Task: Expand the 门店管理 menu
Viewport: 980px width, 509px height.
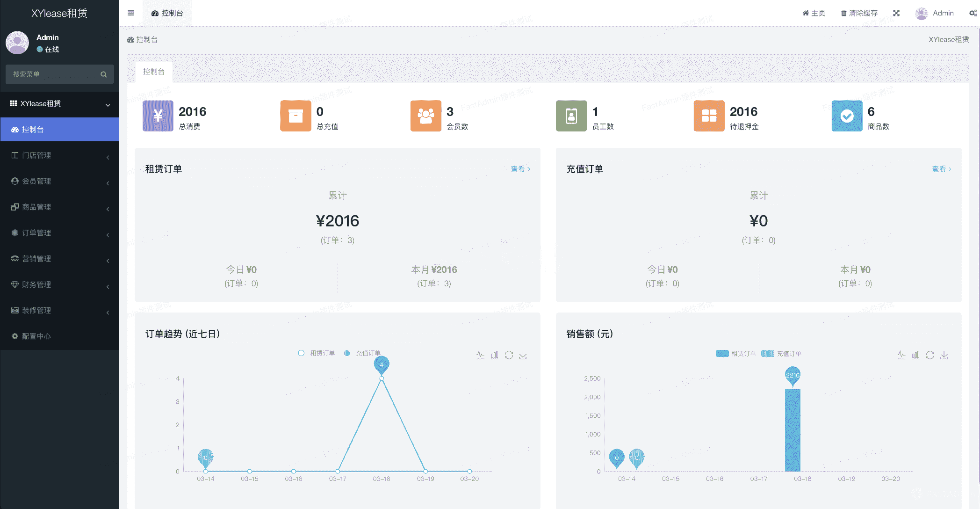Action: [60, 155]
